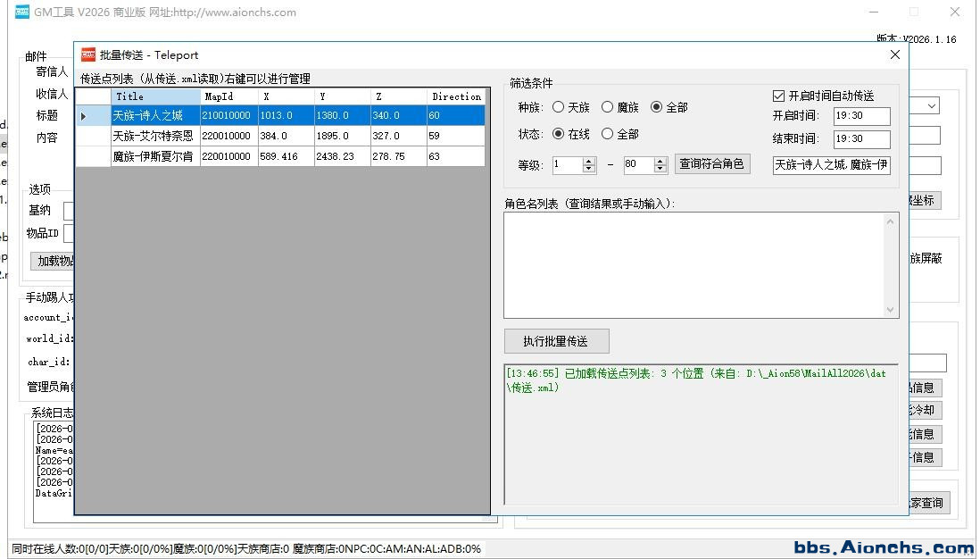Click the Teleport dialog title bar icon

[x=88, y=55]
